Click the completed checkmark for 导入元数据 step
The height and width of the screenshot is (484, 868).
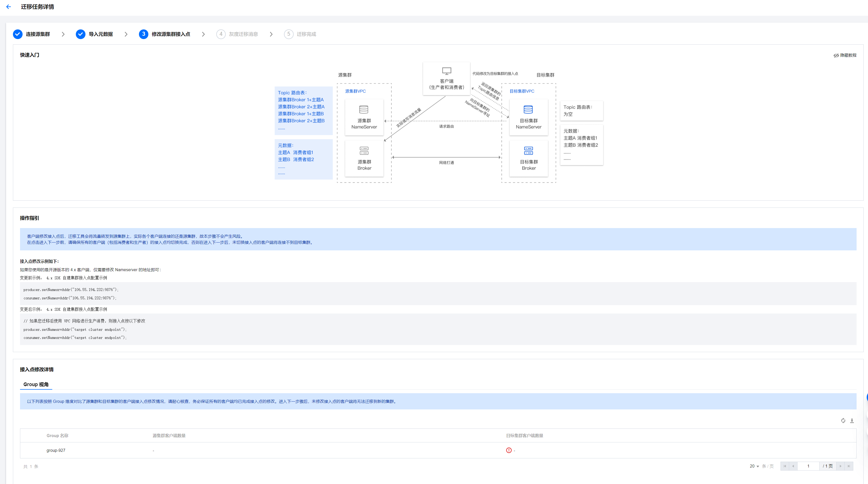(x=81, y=34)
